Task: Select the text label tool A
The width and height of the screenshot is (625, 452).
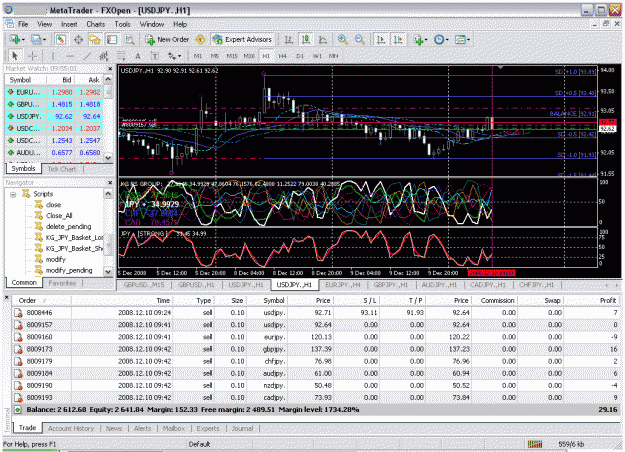Action: 138,56
